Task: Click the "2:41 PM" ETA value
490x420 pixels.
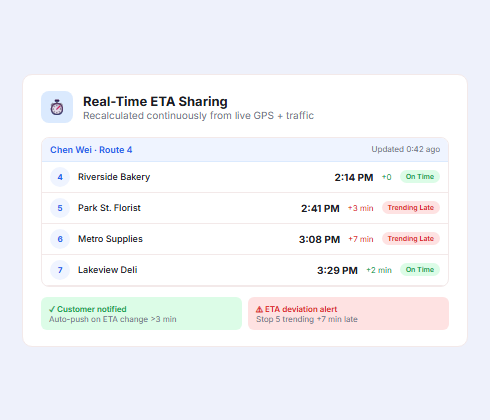Action: 320,208
